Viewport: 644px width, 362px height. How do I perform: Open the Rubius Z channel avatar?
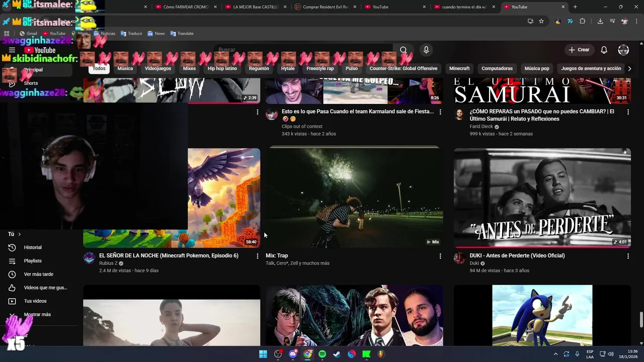[x=89, y=258]
